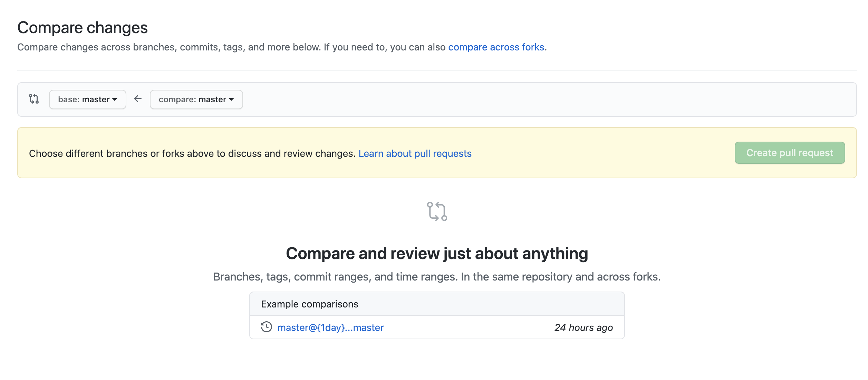Click the Compare and review just about anything heading

(x=437, y=254)
